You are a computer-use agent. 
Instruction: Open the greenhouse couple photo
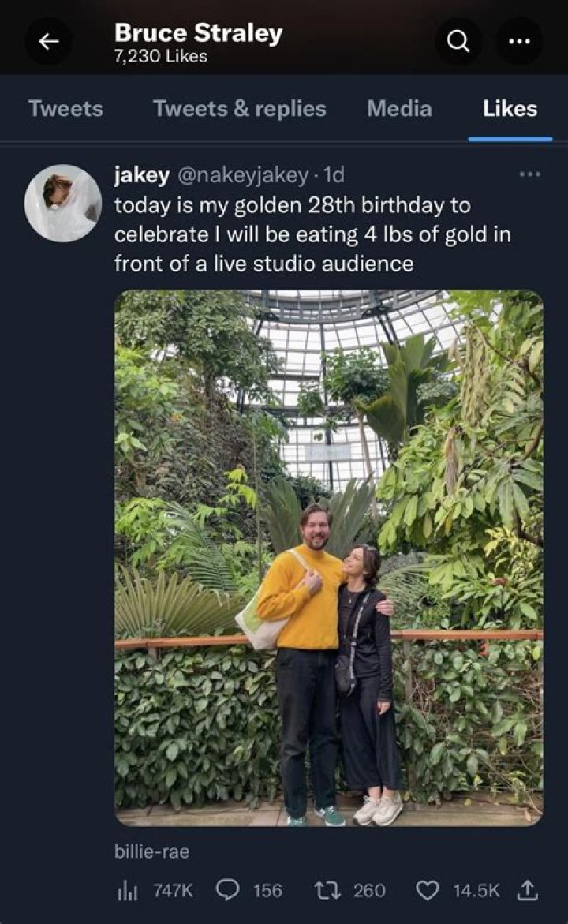coord(329,559)
